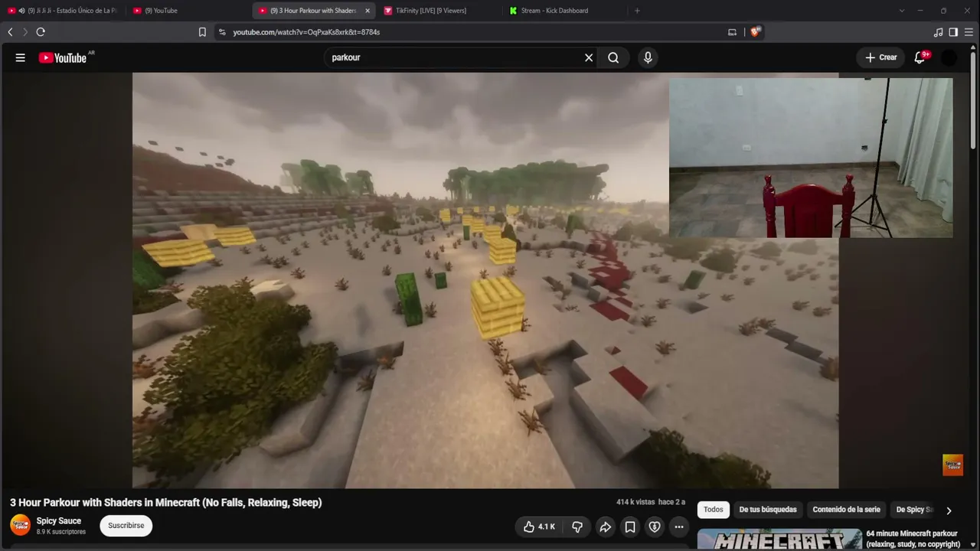Select the De Spicy Sauce chip
This screenshot has height=551, width=980.
914,510
